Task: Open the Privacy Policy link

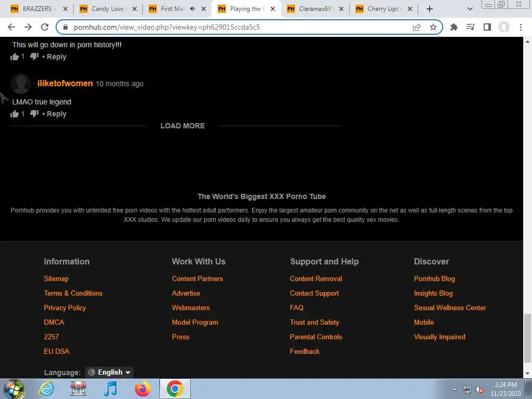Action: pyautogui.click(x=65, y=308)
